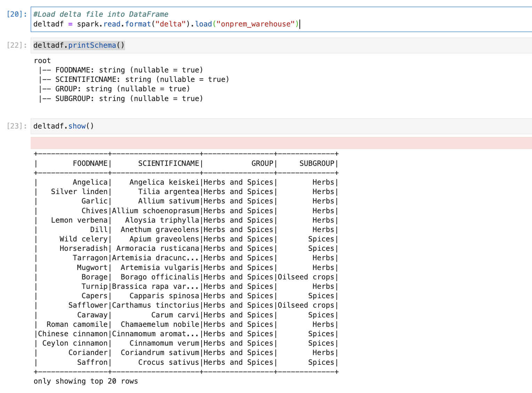Image resolution: width=532 pixels, height=393 pixels.
Task: Click the [22] cell prompt number
Action: tap(16, 45)
